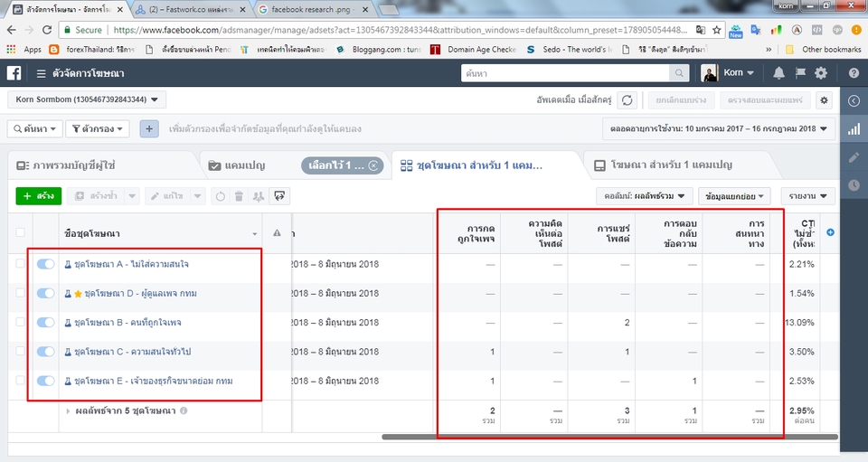Open the Korn Sormbom account dropdown

click(x=87, y=99)
